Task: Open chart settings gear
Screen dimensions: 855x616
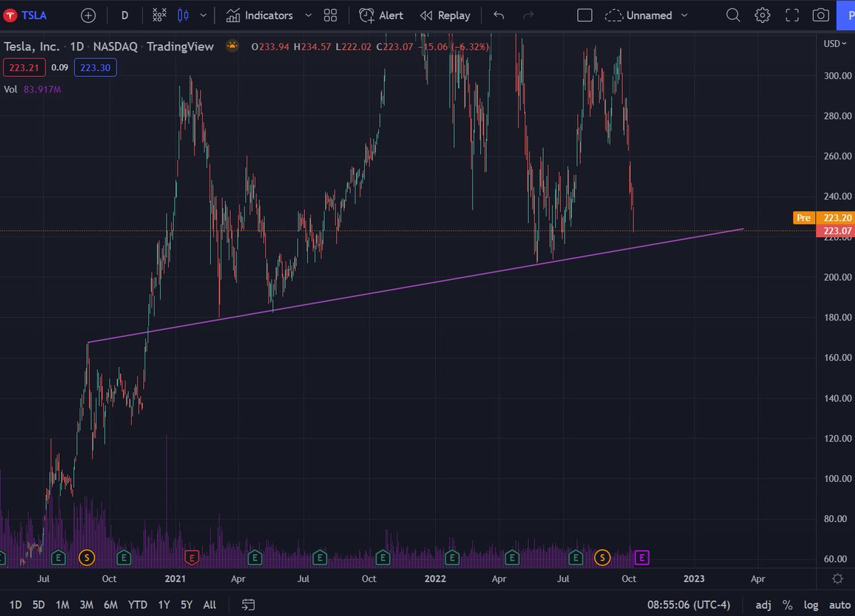Action: point(762,15)
